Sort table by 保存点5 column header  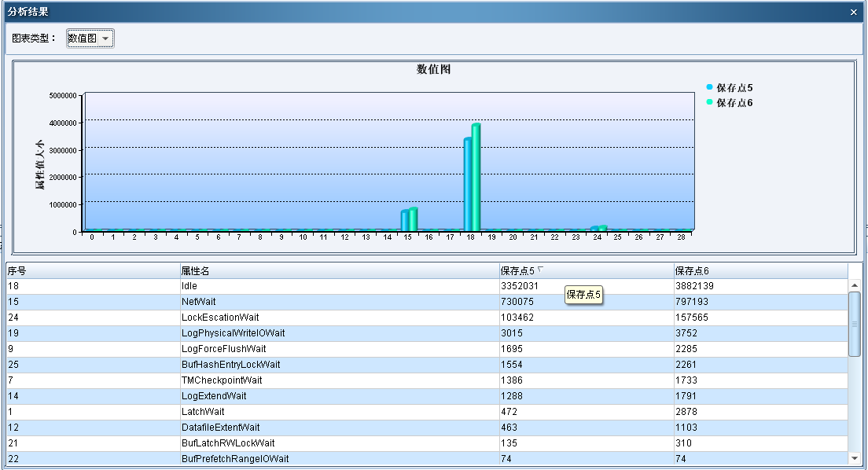(x=585, y=270)
